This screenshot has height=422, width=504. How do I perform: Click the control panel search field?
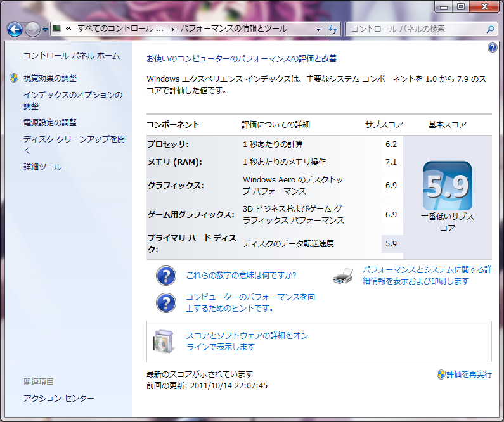(415, 29)
